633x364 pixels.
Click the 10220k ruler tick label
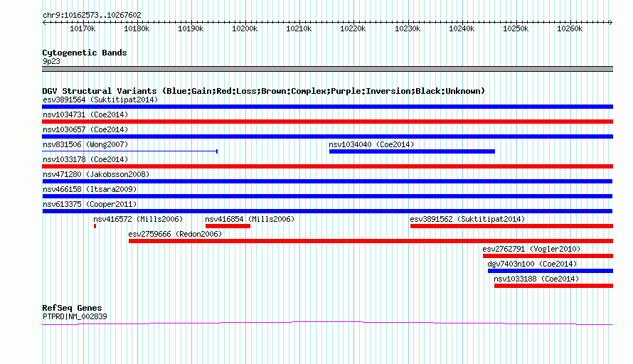[353, 28]
